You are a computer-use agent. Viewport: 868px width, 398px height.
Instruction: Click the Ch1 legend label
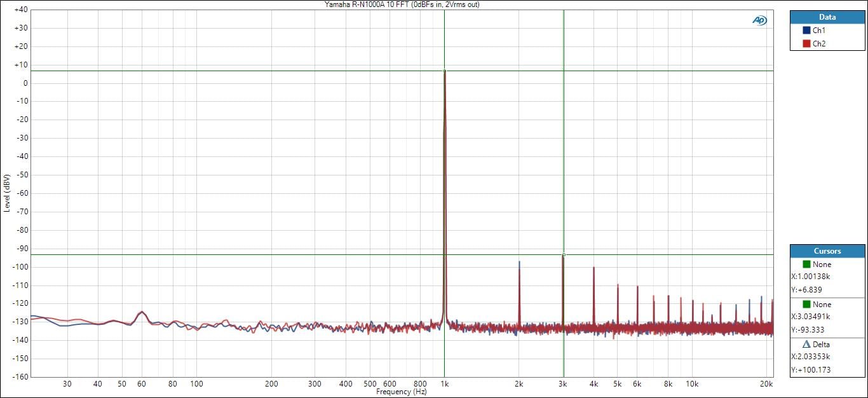coord(819,31)
